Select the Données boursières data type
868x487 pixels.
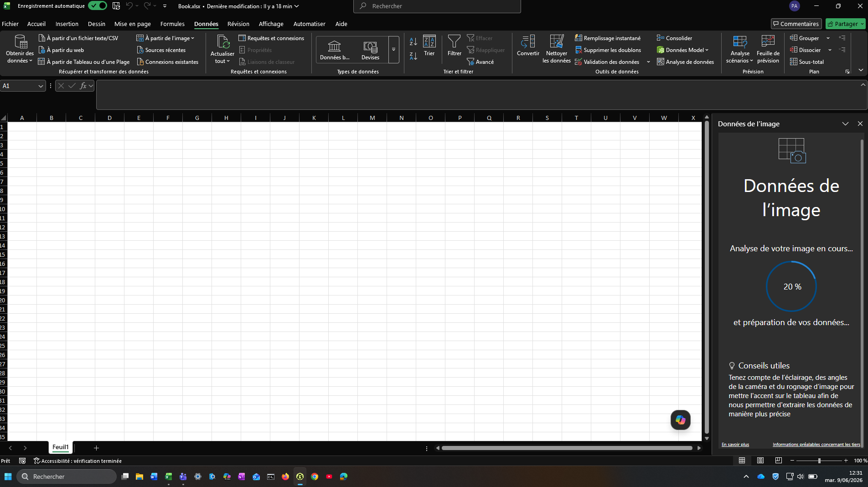coord(335,50)
